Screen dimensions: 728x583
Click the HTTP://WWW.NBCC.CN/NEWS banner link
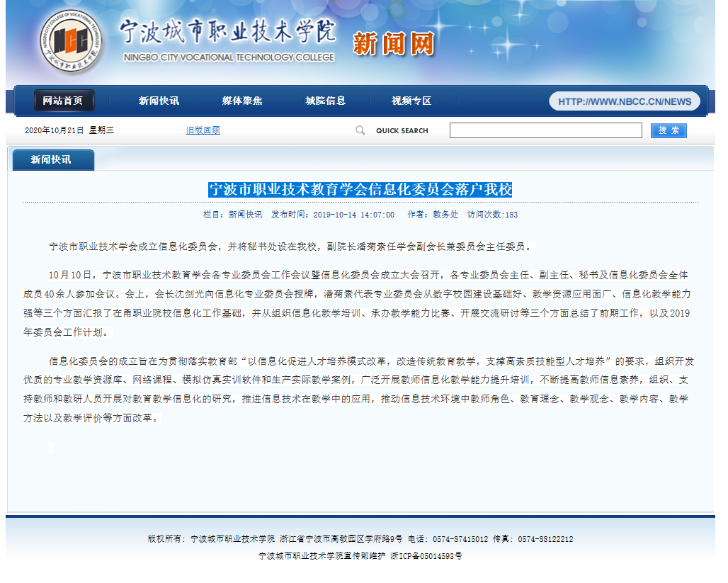pyautogui.click(x=625, y=101)
